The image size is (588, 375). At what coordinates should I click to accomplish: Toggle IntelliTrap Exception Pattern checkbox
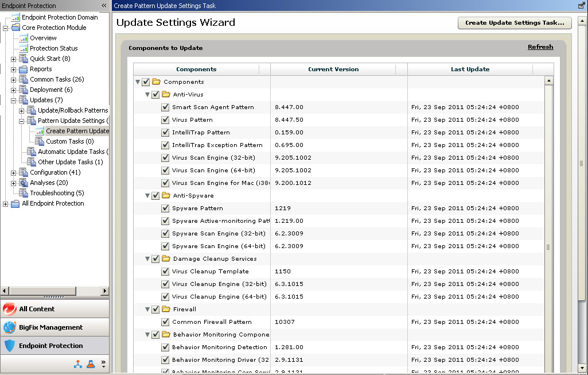[x=165, y=145]
